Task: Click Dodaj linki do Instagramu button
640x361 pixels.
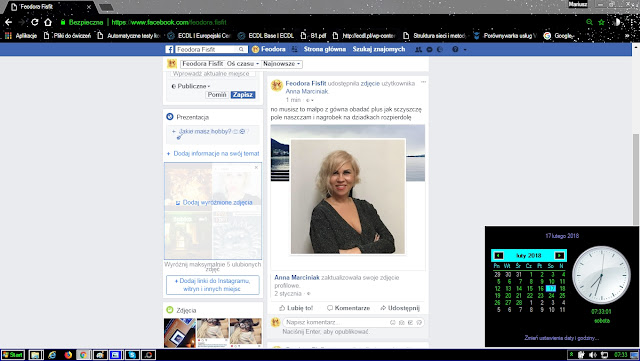Action: [213, 285]
